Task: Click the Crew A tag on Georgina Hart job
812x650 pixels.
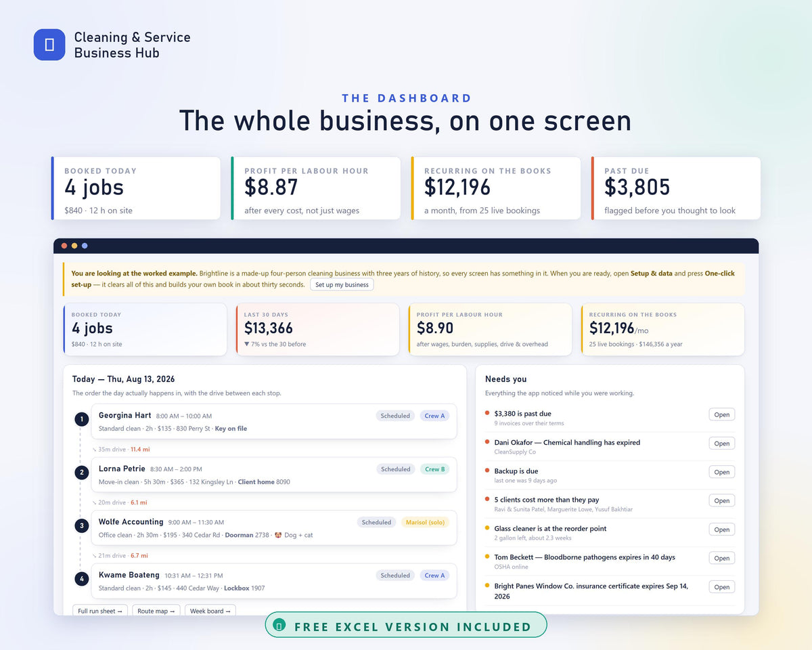Action: point(435,416)
